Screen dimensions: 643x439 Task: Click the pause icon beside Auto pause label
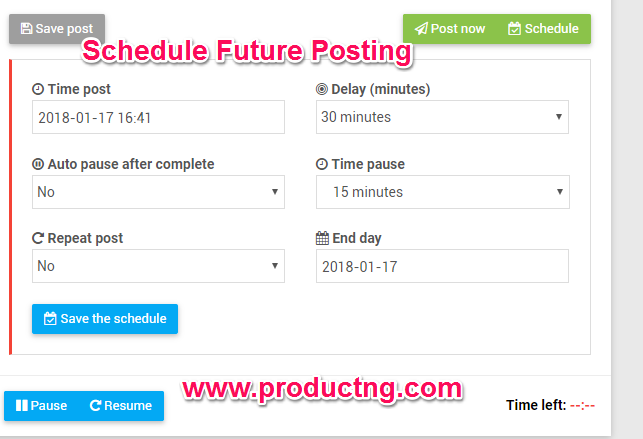[38, 164]
